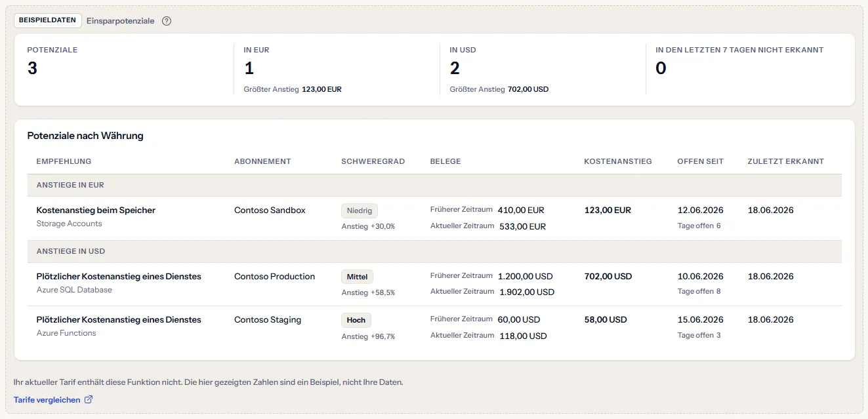Click the ZULETZT ERKANNT column header
The height and width of the screenshot is (419, 868).
coord(786,161)
